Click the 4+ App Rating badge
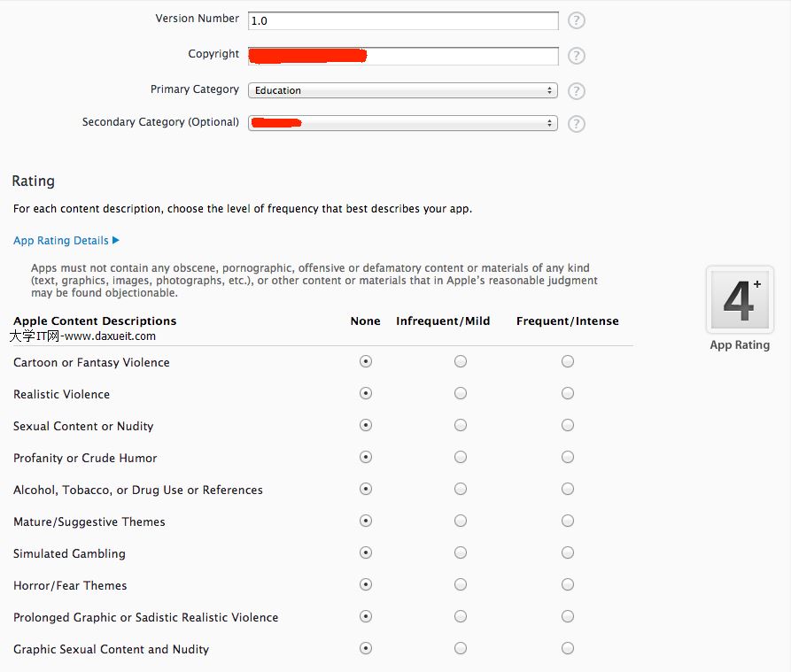The height and width of the screenshot is (672, 791). (740, 300)
